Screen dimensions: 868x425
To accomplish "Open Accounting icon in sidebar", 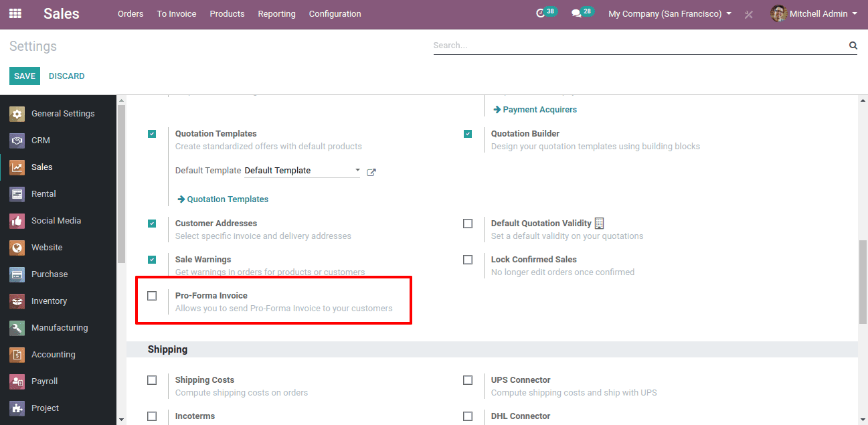I will tap(17, 355).
